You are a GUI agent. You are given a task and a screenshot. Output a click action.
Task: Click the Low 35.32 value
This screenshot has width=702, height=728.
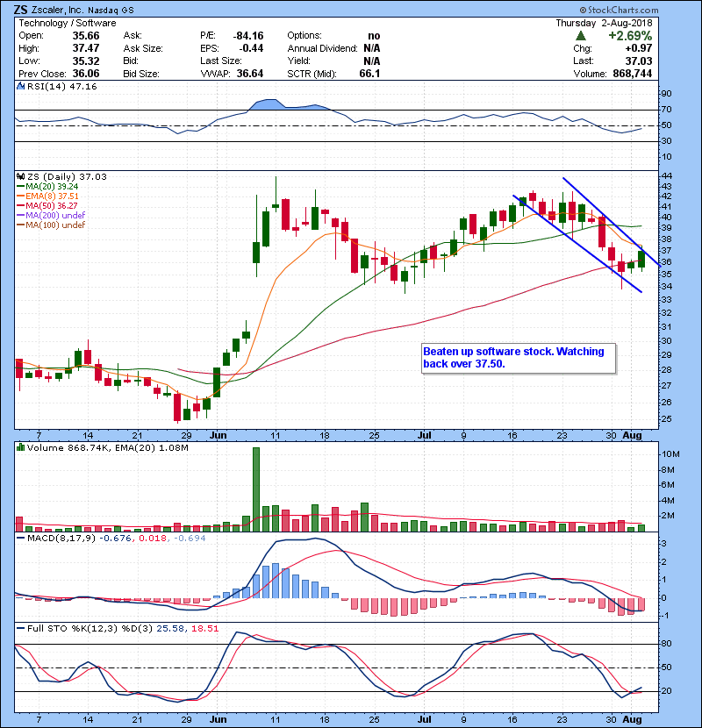(x=86, y=61)
